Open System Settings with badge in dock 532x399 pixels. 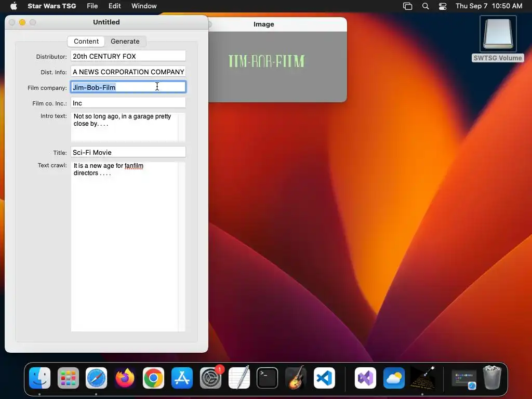tap(211, 378)
